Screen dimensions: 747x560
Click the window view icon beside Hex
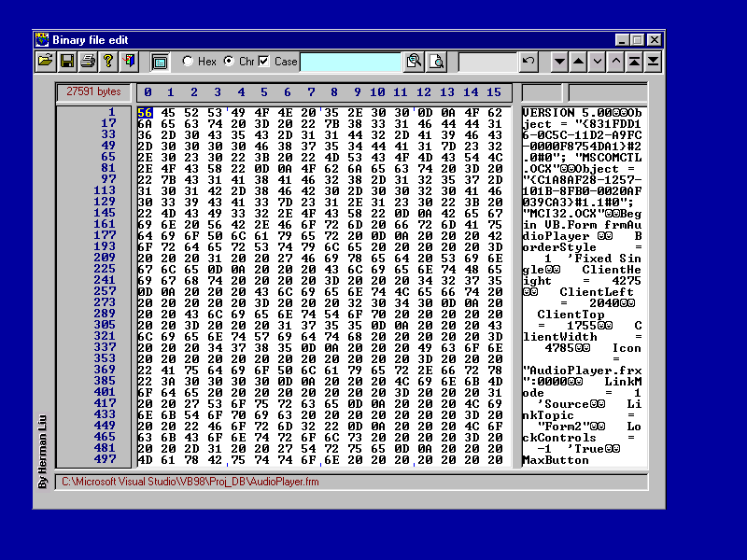pyautogui.click(x=160, y=62)
